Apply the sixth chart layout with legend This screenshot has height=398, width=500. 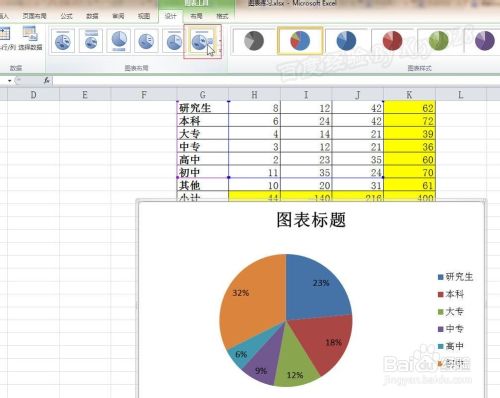point(202,42)
